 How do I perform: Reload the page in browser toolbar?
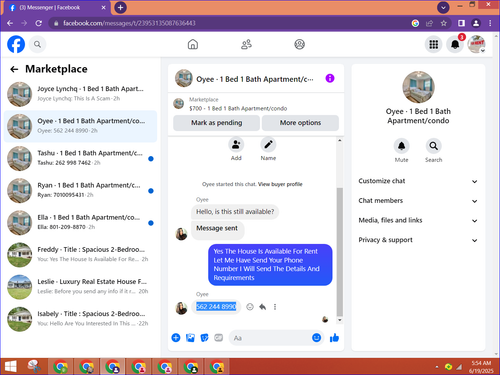click(39, 23)
